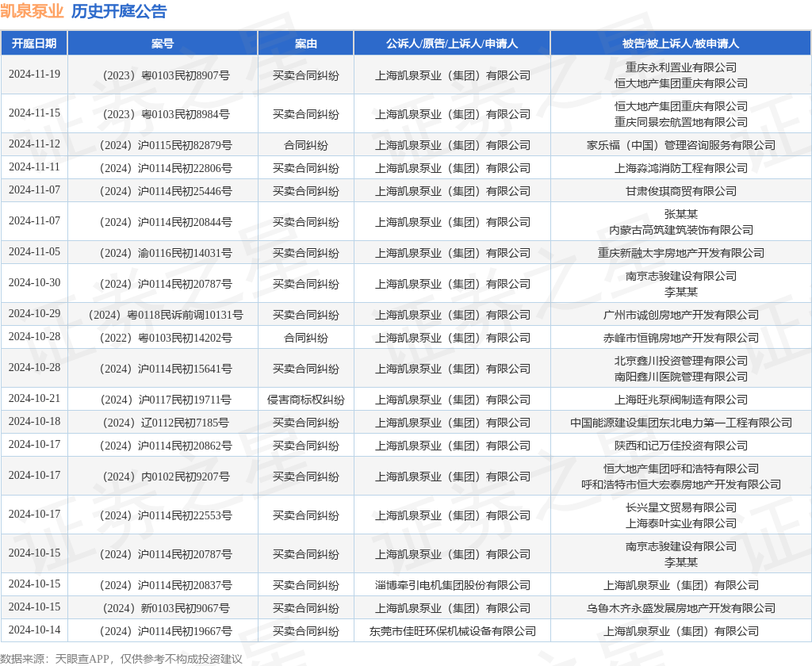The height and width of the screenshot is (666, 812).
Task: Click defendant 南阳鑫川医院管理有限公司
Action: (x=680, y=377)
